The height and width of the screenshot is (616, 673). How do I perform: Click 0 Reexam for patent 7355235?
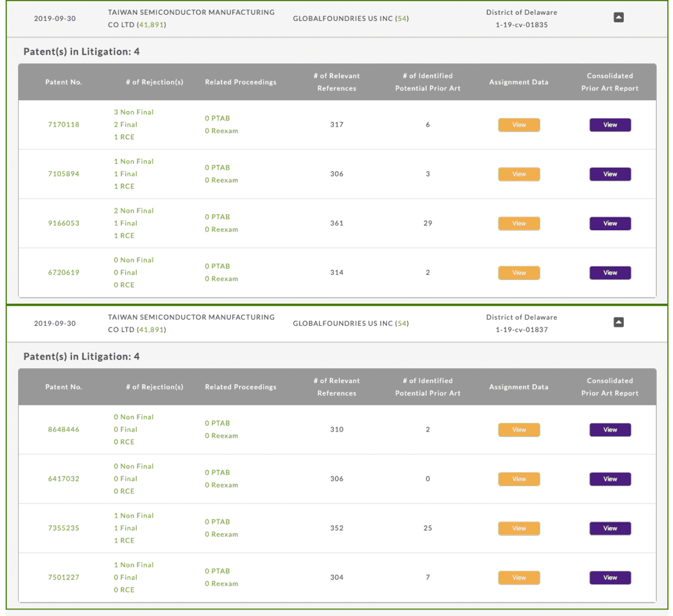click(221, 535)
